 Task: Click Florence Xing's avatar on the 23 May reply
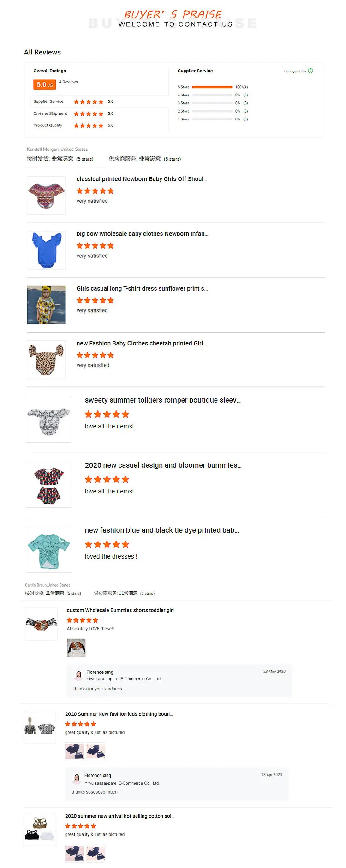(78, 675)
